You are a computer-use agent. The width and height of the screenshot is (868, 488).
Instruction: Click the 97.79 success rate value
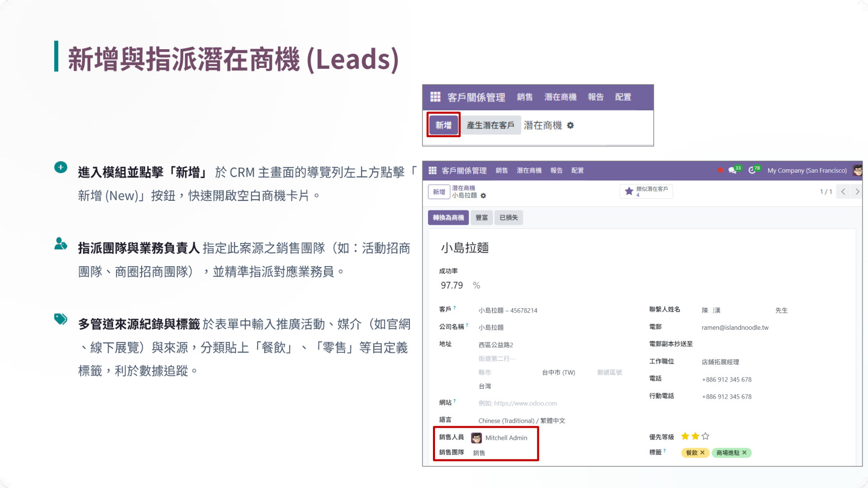click(x=452, y=285)
